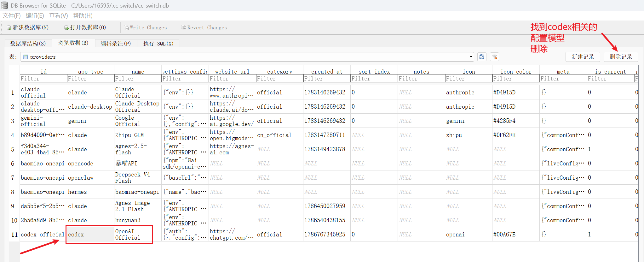Open the table selector dropdown showing providers

pyautogui.click(x=247, y=57)
